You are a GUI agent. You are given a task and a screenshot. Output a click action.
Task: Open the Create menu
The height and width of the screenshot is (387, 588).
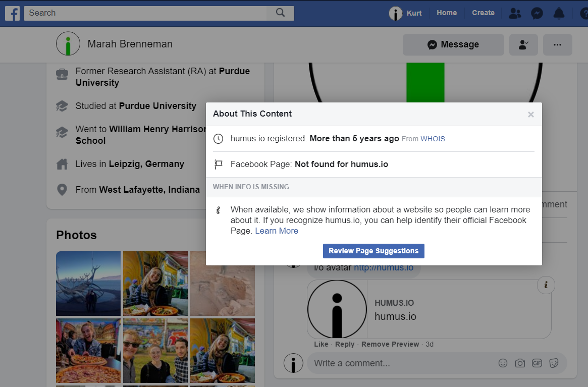pos(483,13)
